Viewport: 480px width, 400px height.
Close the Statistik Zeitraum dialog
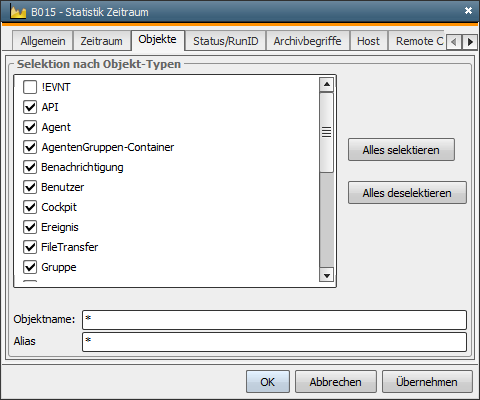point(468,11)
